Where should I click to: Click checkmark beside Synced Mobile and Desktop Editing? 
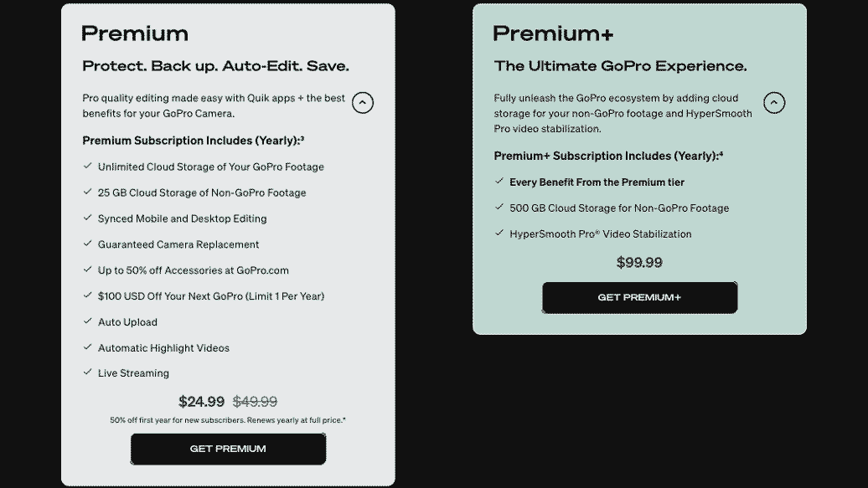point(87,218)
